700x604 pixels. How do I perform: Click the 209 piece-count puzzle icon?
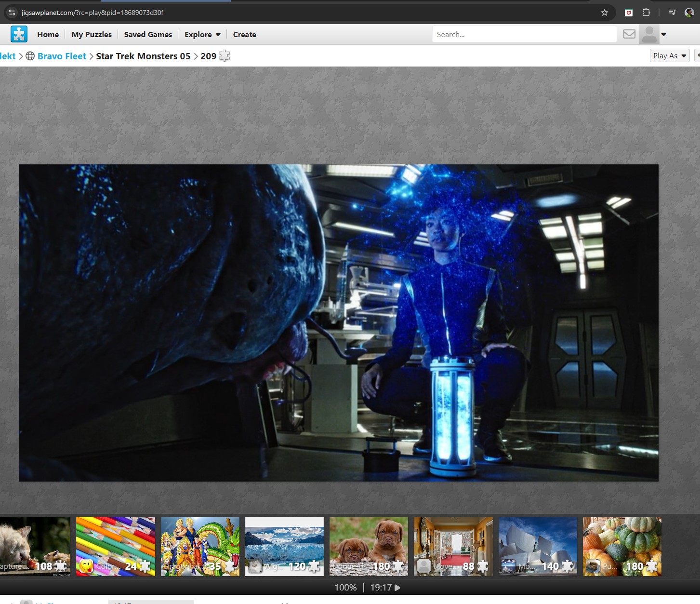click(225, 56)
